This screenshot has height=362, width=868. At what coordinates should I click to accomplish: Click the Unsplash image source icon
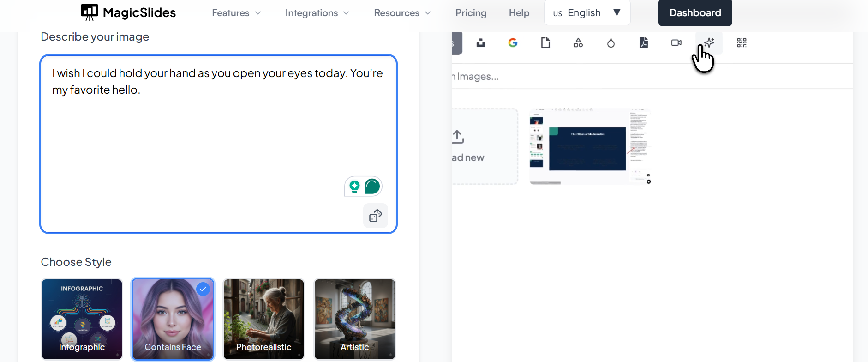(481, 43)
